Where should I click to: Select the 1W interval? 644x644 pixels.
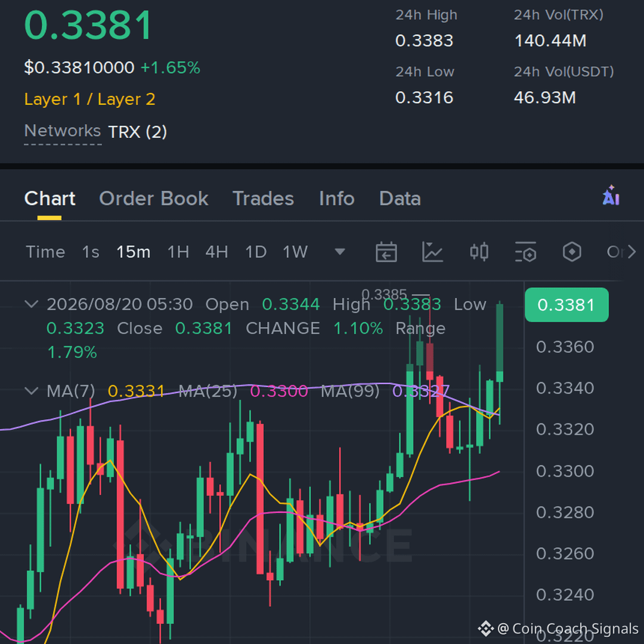point(295,252)
